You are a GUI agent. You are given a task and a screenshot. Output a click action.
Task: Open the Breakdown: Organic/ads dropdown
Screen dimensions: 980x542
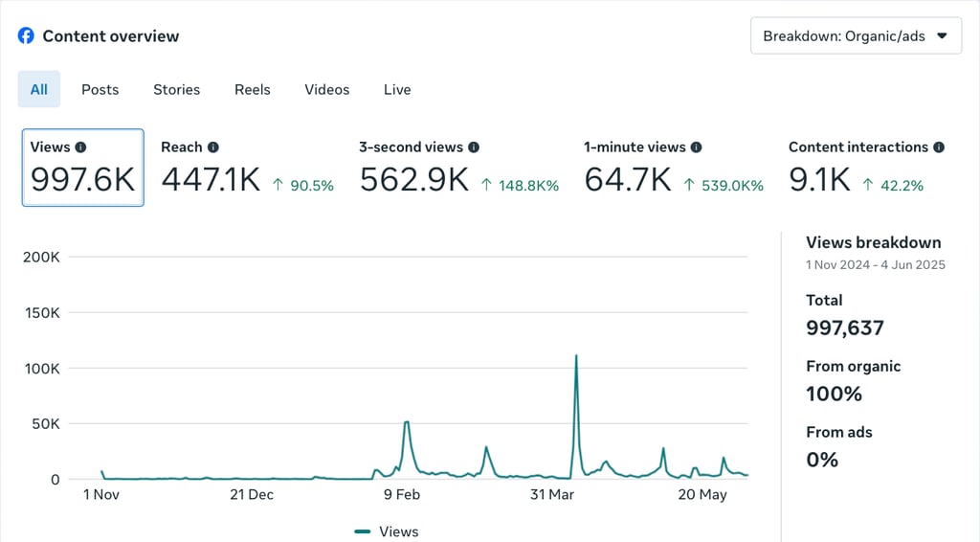point(856,35)
